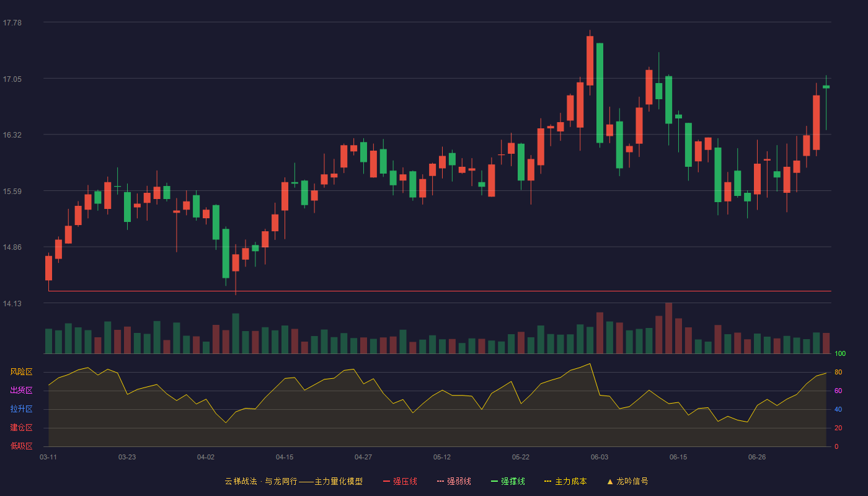Click the tallest volume bar near 06-15
Viewport: 868px width, 496px height.
point(668,328)
